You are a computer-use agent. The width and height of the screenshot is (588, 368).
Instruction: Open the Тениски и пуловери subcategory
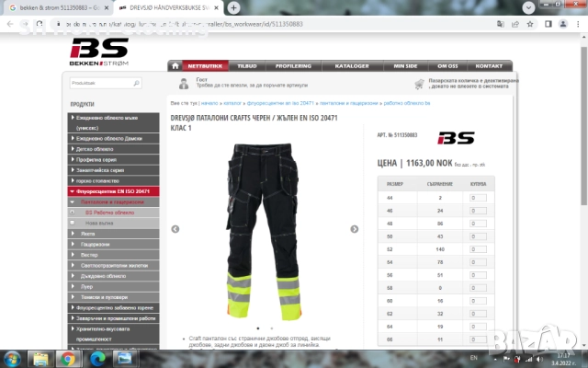pos(113,297)
